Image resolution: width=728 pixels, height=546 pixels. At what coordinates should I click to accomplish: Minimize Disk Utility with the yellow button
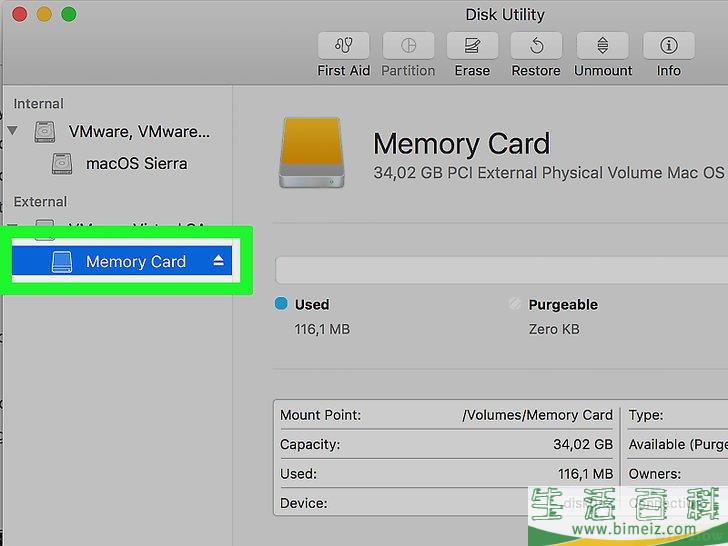(x=44, y=14)
